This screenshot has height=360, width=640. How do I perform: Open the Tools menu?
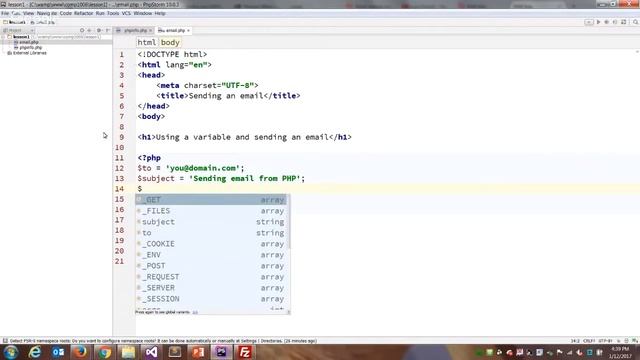113,13
